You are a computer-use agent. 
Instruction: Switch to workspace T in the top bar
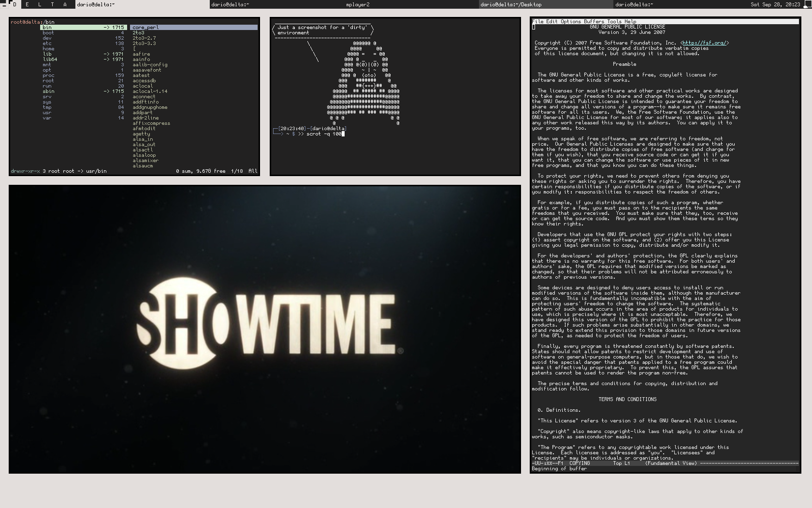click(52, 4)
